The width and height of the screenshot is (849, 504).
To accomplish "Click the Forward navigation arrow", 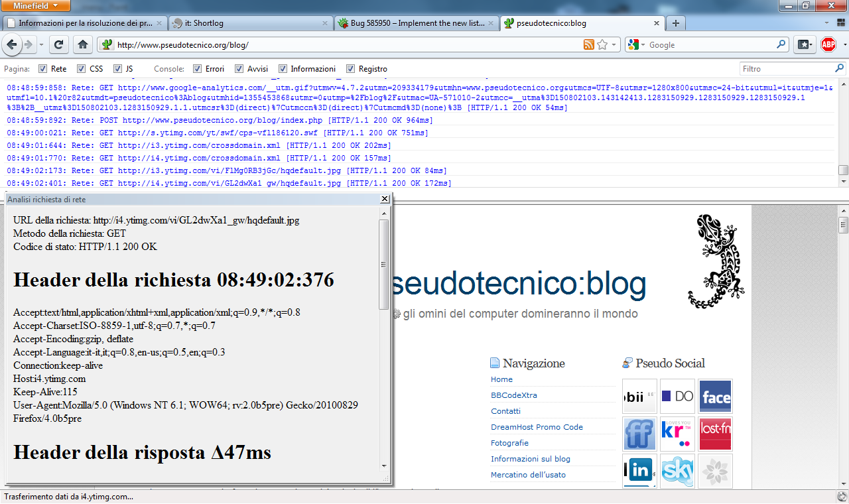I will (29, 44).
